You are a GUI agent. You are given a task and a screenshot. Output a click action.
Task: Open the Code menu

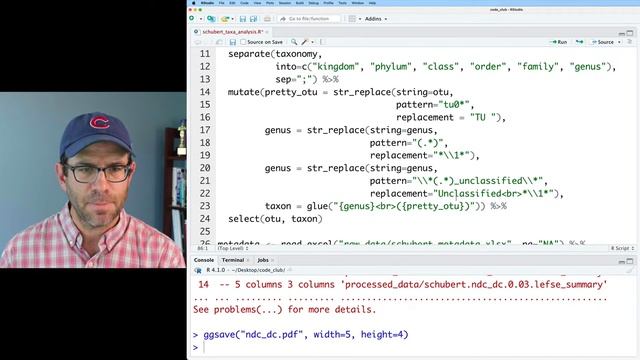(x=244, y=3)
